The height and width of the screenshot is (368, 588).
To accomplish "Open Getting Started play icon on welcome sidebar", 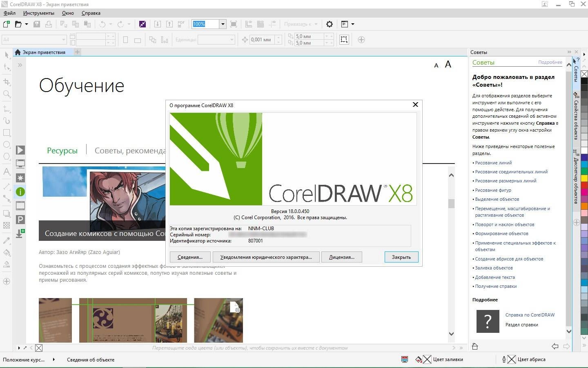I will [20, 150].
